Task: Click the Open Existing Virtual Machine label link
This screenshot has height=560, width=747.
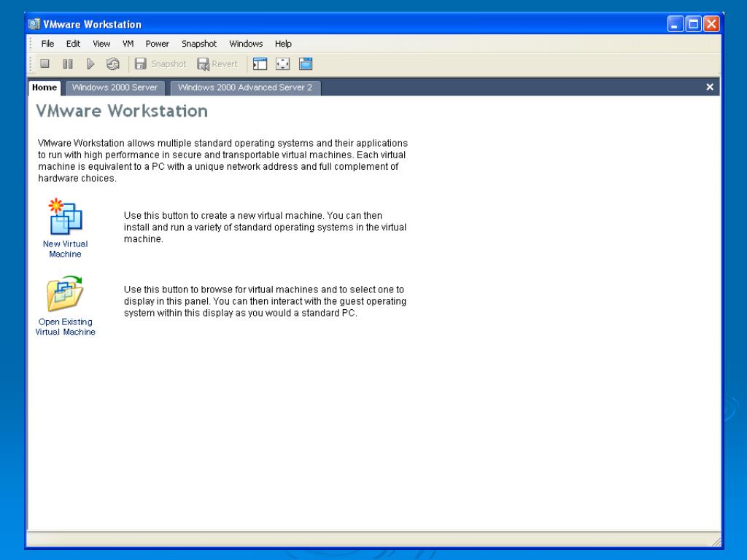Action: click(x=65, y=327)
